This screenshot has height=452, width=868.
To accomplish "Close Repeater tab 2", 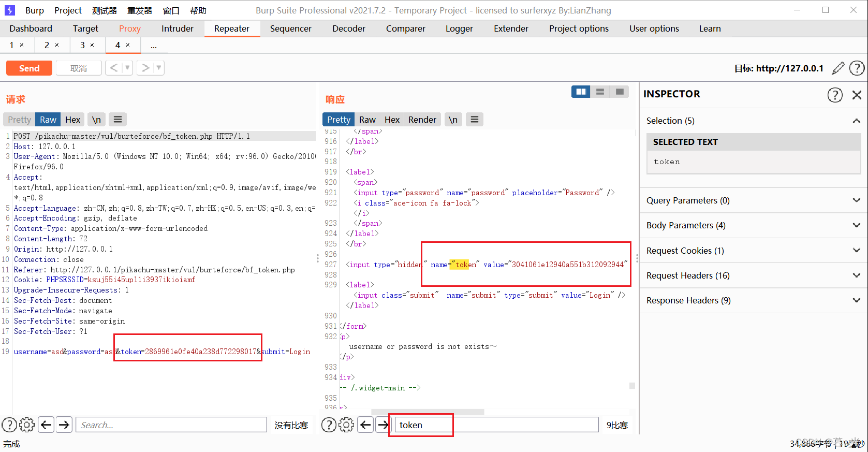I will pyautogui.click(x=57, y=45).
